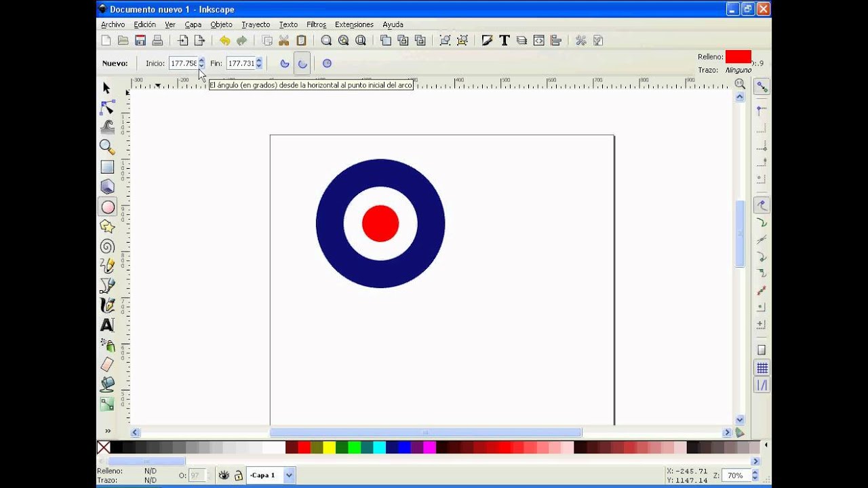This screenshot has width=868, height=488.
Task: Open the Trayecto menu
Action: (x=256, y=24)
